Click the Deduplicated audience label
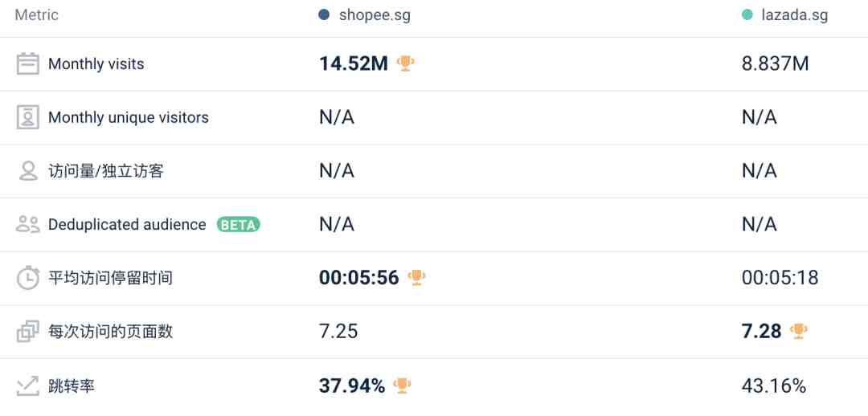The image size is (868, 416). click(127, 225)
